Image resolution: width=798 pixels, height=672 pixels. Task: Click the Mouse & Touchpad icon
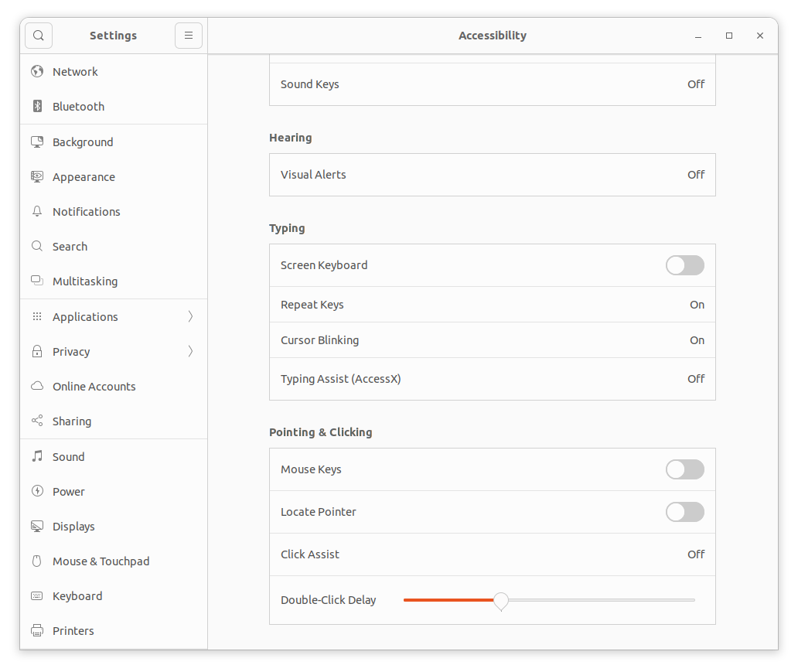[x=37, y=561]
